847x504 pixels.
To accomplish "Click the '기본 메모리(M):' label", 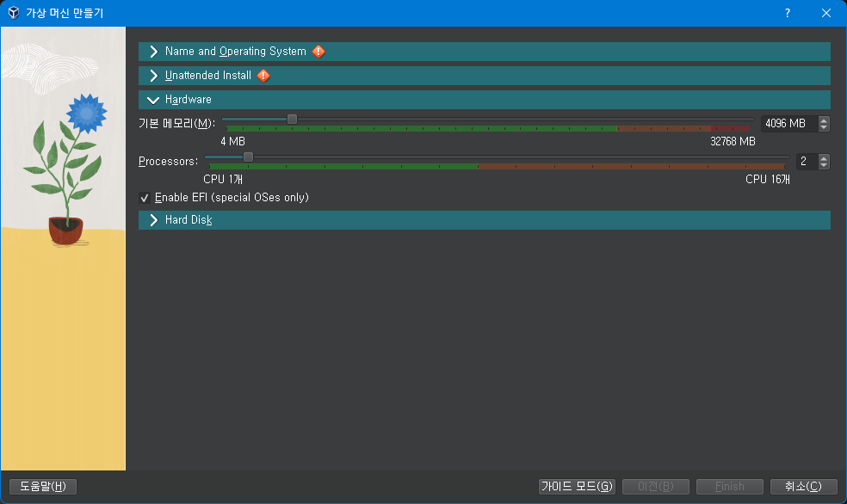I will 177,124.
